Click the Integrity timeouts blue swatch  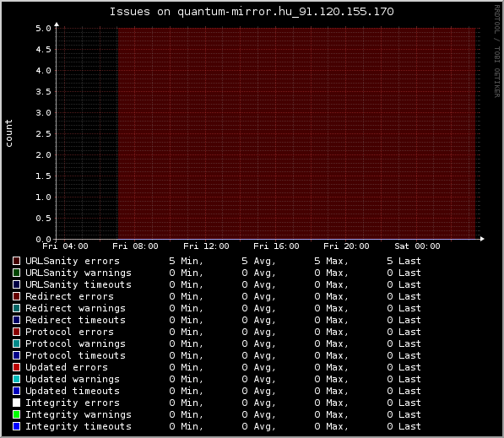click(16, 426)
